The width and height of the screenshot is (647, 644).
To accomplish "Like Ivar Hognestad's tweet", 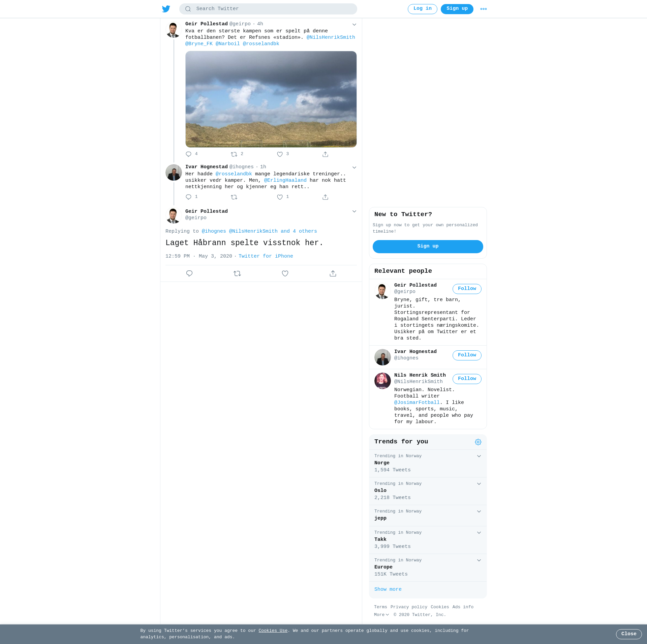I will coord(280,197).
